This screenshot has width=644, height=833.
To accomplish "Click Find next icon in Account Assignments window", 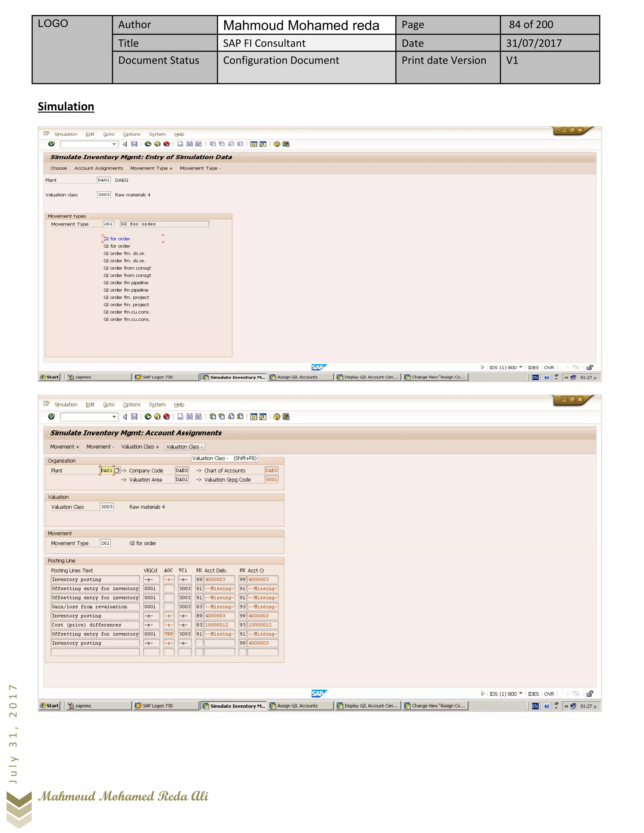I will [x=198, y=416].
